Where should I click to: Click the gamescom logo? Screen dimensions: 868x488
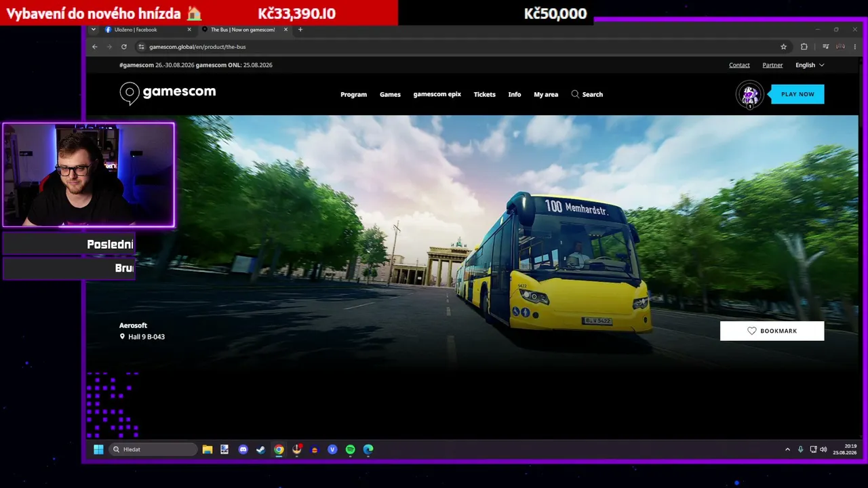click(x=167, y=94)
